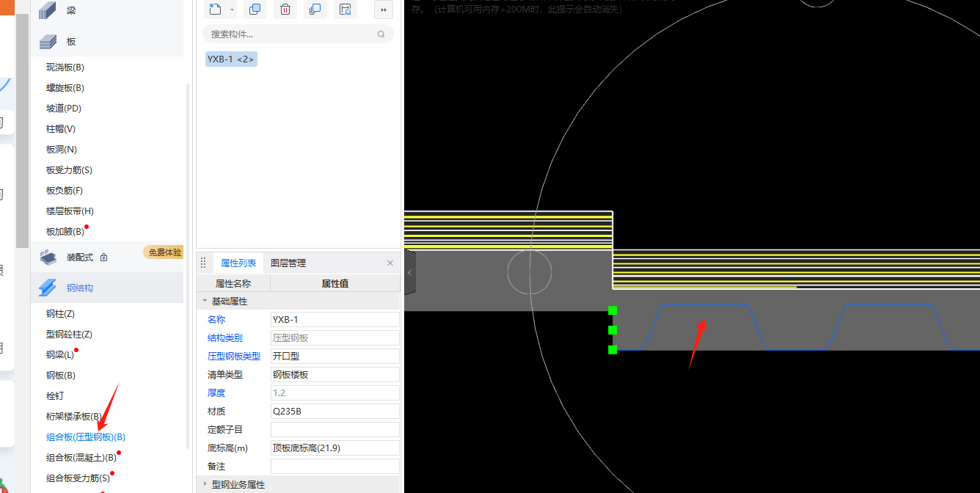Click the 属性值 column header
This screenshot has width=980, height=493.
[x=335, y=283]
